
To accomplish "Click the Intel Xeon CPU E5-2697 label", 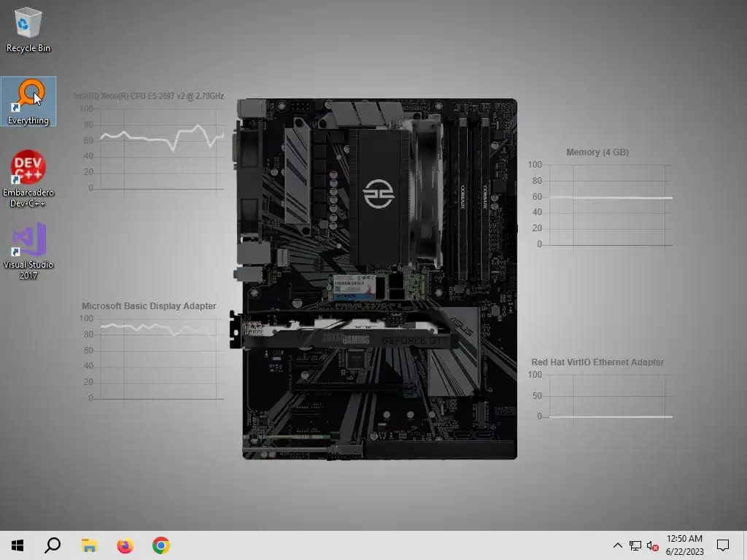I will [x=149, y=96].
